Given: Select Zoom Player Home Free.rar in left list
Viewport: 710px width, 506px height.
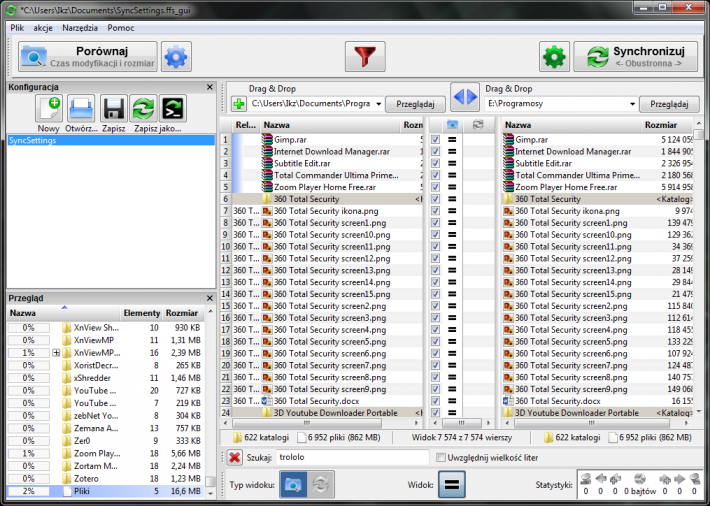Looking at the screenshot, I should click(x=325, y=187).
